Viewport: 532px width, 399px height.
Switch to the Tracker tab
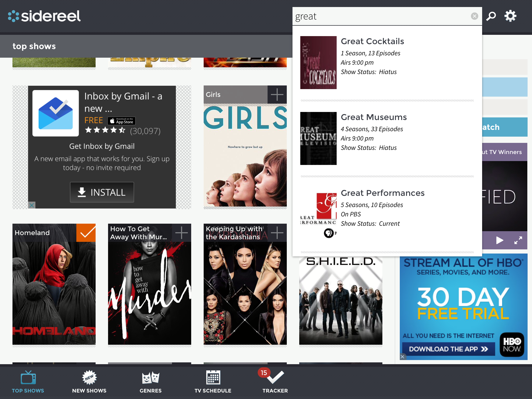point(275,382)
